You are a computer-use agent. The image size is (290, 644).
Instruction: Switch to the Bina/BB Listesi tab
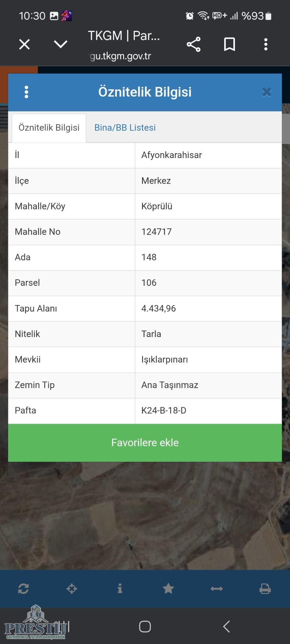tap(125, 128)
